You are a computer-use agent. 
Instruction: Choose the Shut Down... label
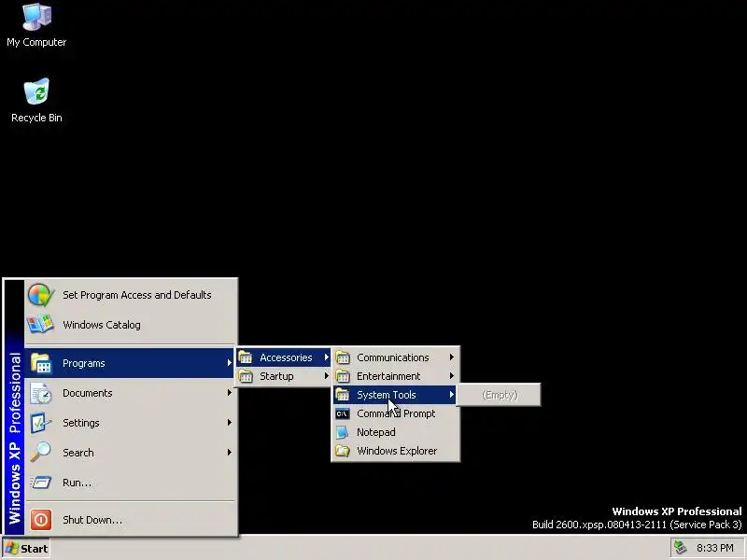click(92, 520)
